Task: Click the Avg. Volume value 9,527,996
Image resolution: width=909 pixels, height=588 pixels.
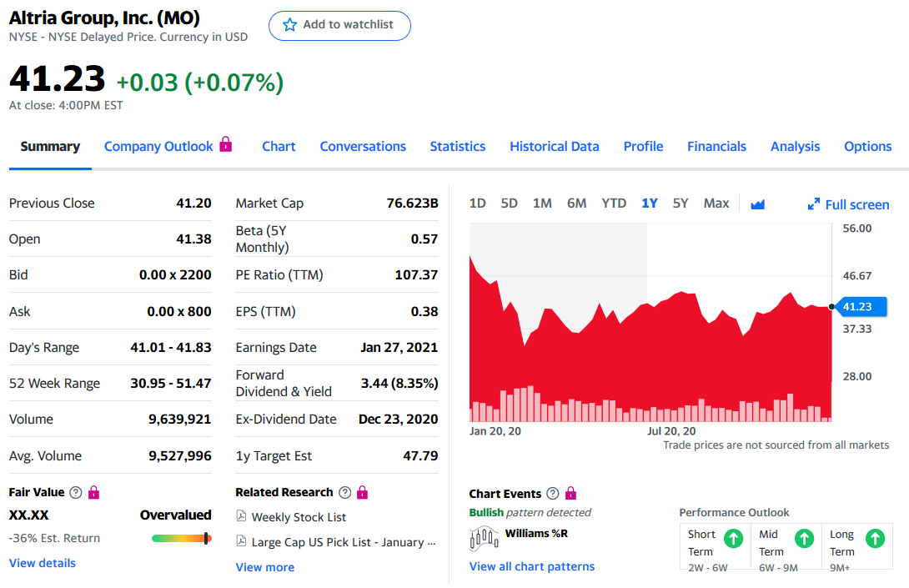Action: click(x=179, y=455)
